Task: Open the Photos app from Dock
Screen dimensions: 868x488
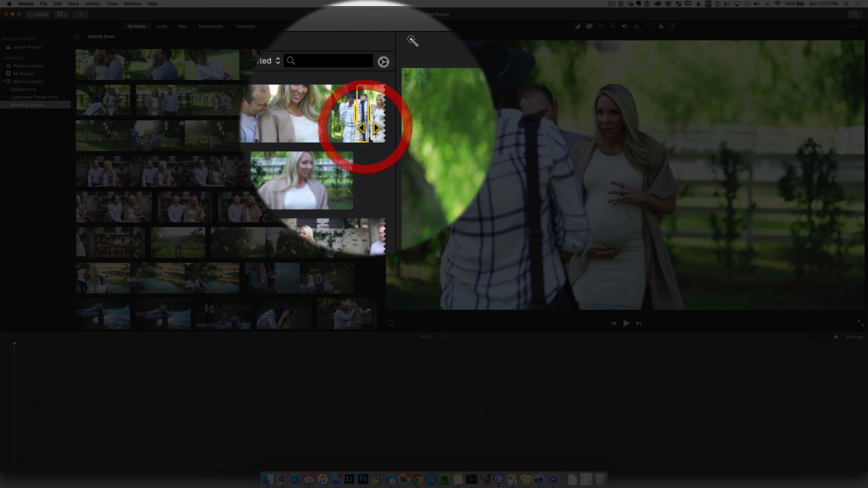Action: pos(404,479)
